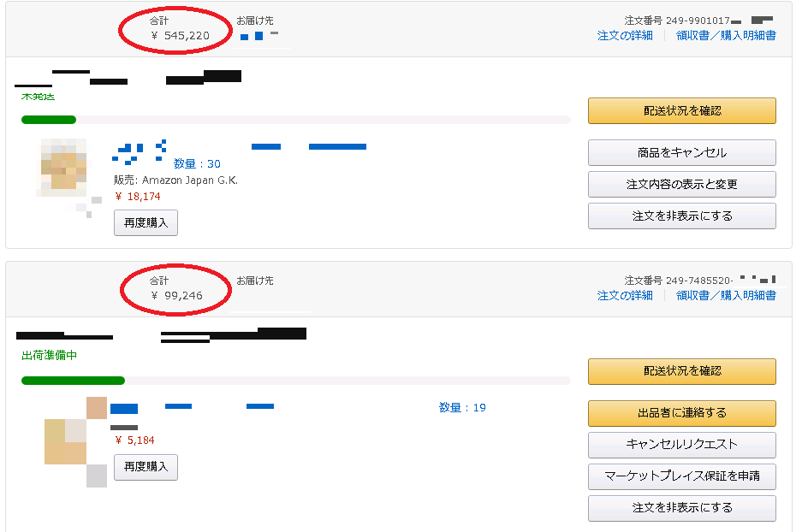
Task: Click 配送状況を確認 in the ¥545,220 order
Action: pyautogui.click(x=681, y=110)
